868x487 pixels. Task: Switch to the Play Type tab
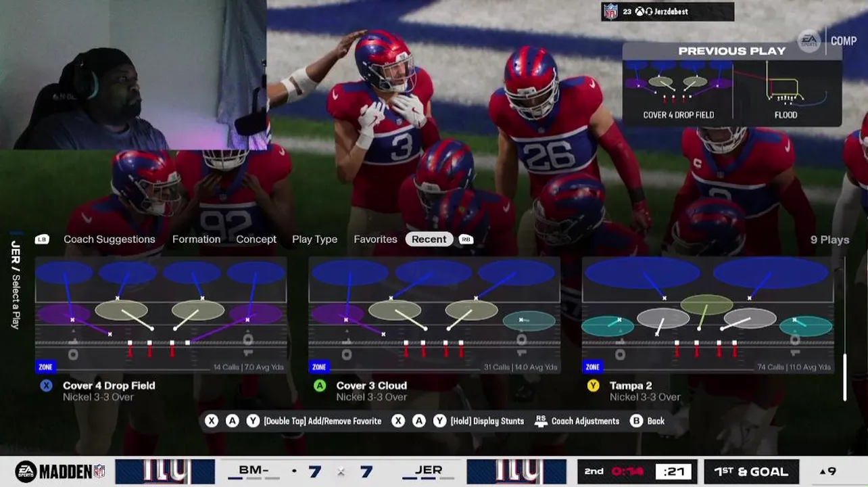(314, 239)
